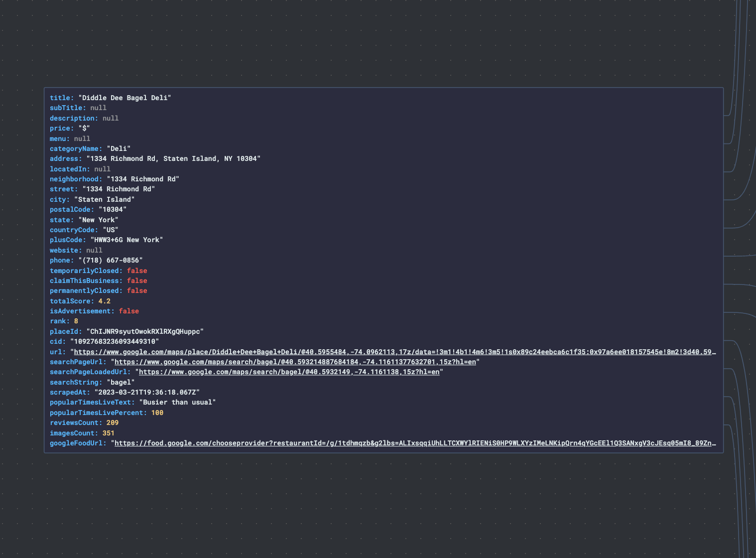The height and width of the screenshot is (558, 756).
Task: Click the street key label
Action: pyautogui.click(x=64, y=189)
